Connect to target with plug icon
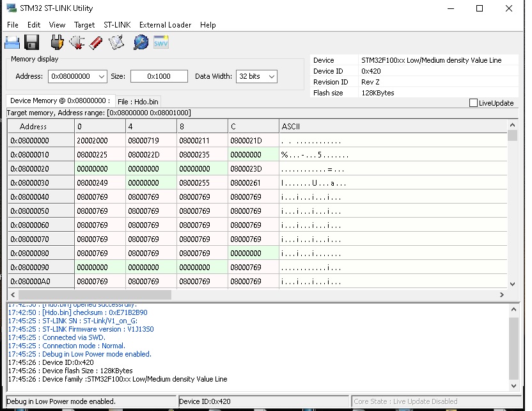Image resolution: width=532 pixels, height=411 pixels. [58, 43]
